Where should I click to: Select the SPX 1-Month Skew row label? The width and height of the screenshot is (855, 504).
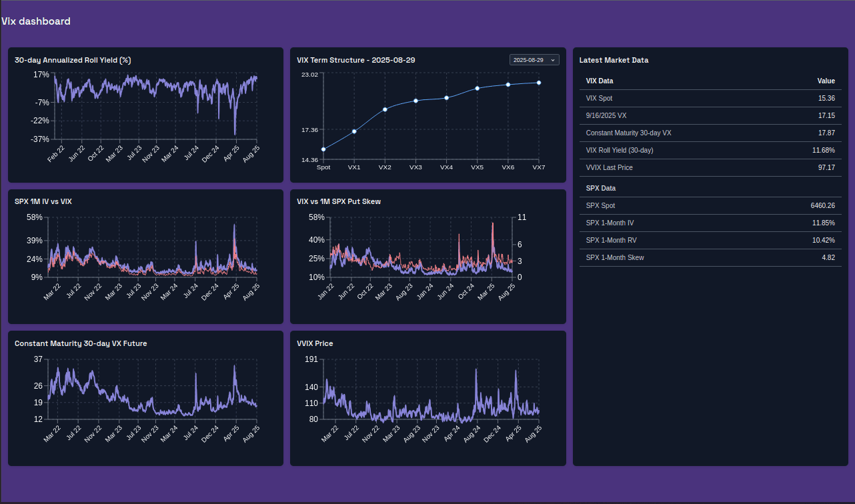tap(615, 257)
